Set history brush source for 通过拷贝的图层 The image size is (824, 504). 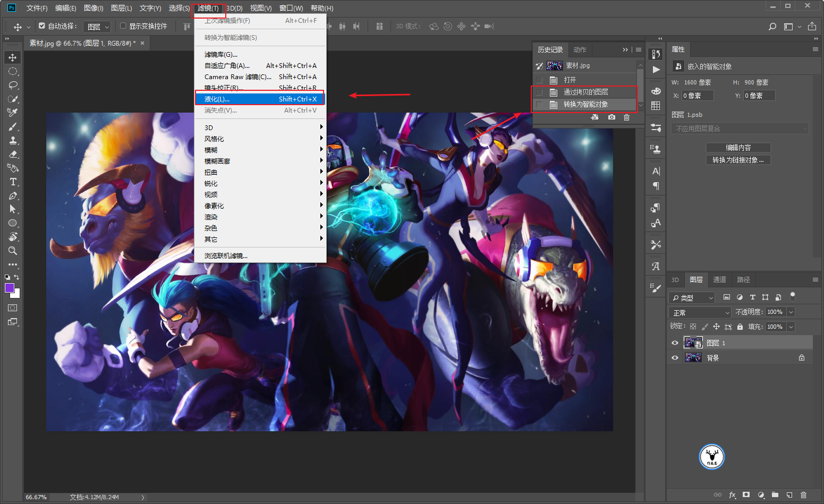(x=539, y=92)
